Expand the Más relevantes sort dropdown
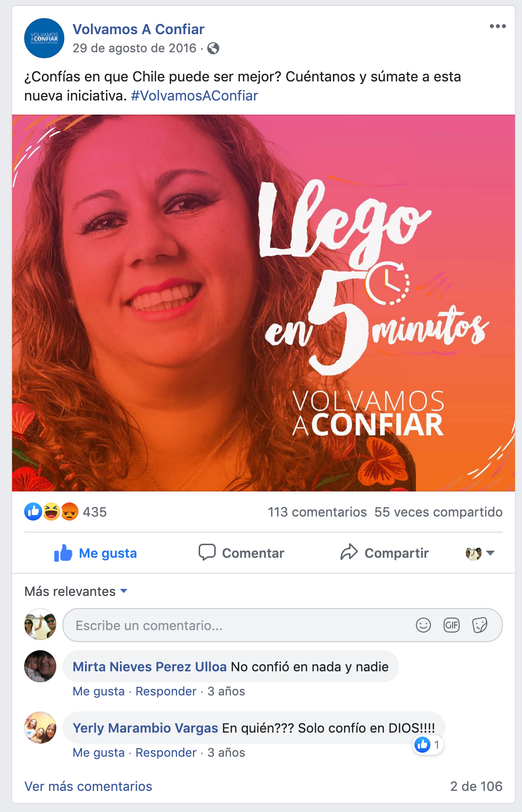The height and width of the screenshot is (812, 522). [x=76, y=591]
